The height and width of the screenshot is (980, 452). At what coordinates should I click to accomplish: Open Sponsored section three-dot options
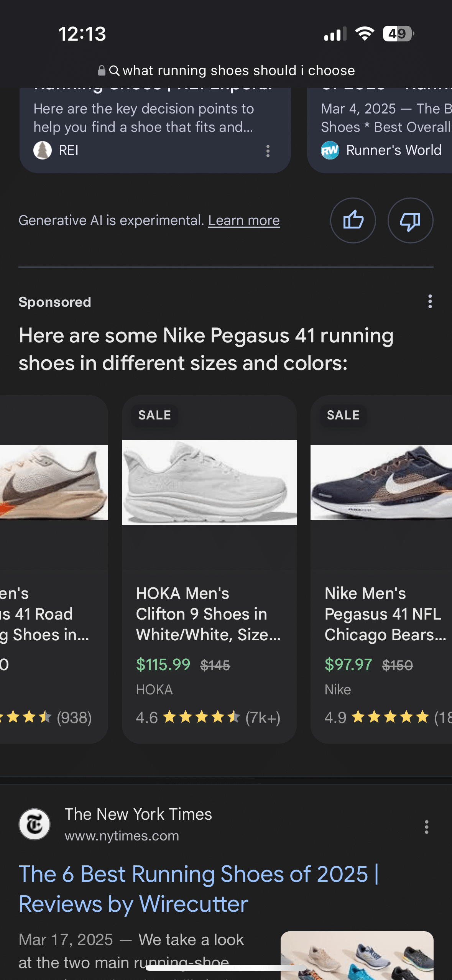[x=430, y=302]
